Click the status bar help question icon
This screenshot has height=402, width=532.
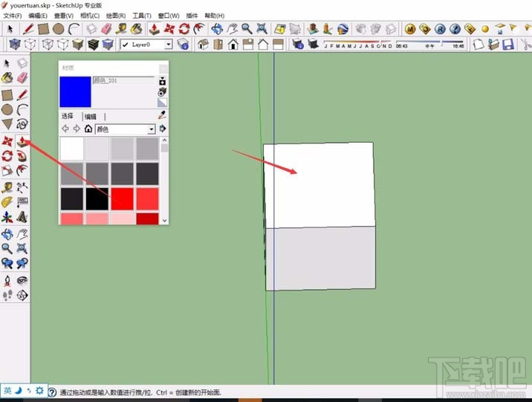point(52,392)
